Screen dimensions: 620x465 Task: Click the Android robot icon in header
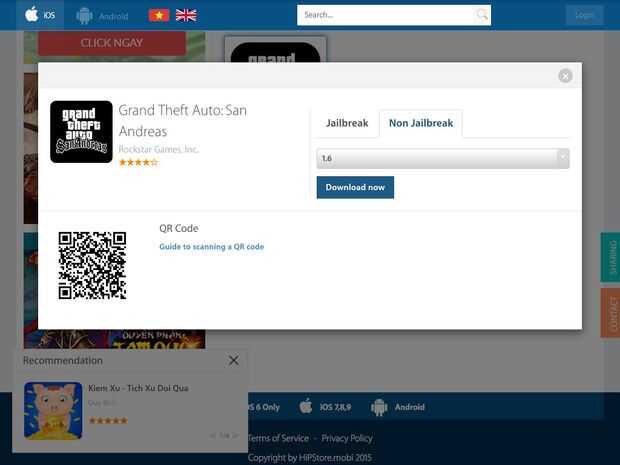84,15
